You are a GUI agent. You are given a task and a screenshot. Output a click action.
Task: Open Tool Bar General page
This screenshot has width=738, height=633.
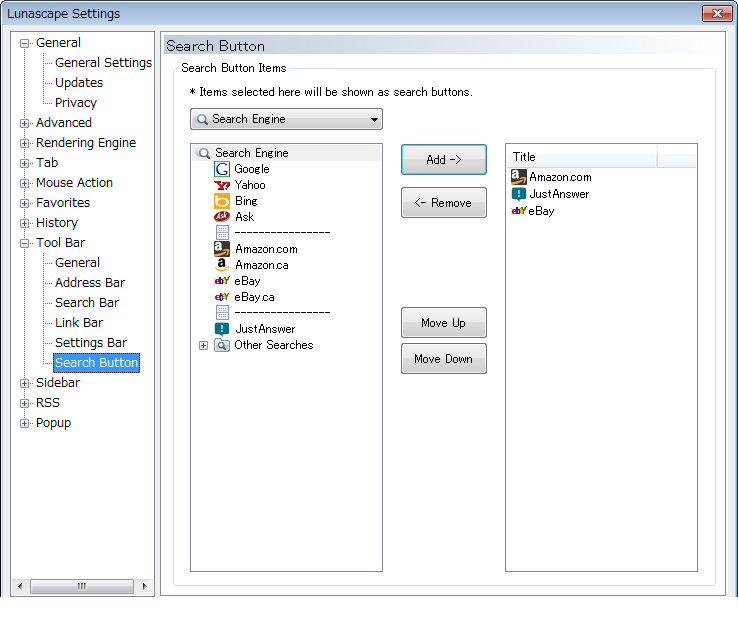pyautogui.click(x=77, y=263)
